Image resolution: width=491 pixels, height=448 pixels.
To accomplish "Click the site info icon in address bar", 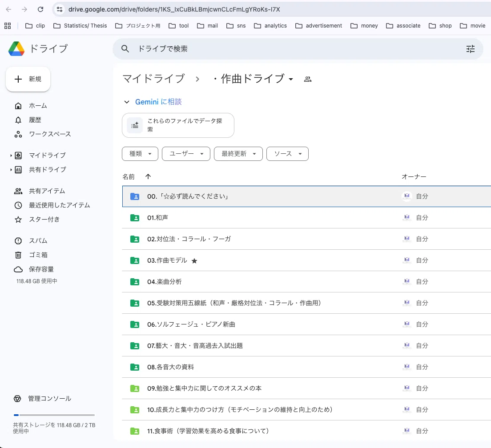I will (60, 9).
